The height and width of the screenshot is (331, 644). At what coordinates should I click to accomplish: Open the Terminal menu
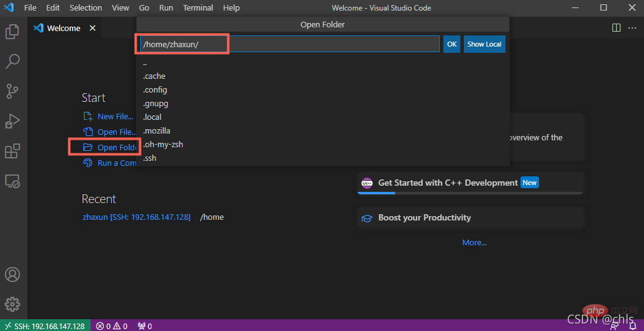pyautogui.click(x=197, y=8)
